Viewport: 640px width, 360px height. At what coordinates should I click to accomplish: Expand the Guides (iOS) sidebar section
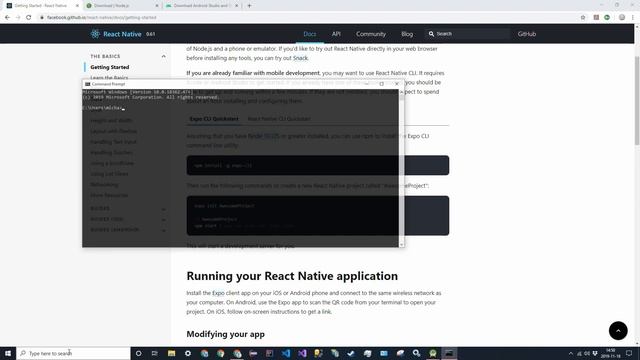click(x=164, y=220)
